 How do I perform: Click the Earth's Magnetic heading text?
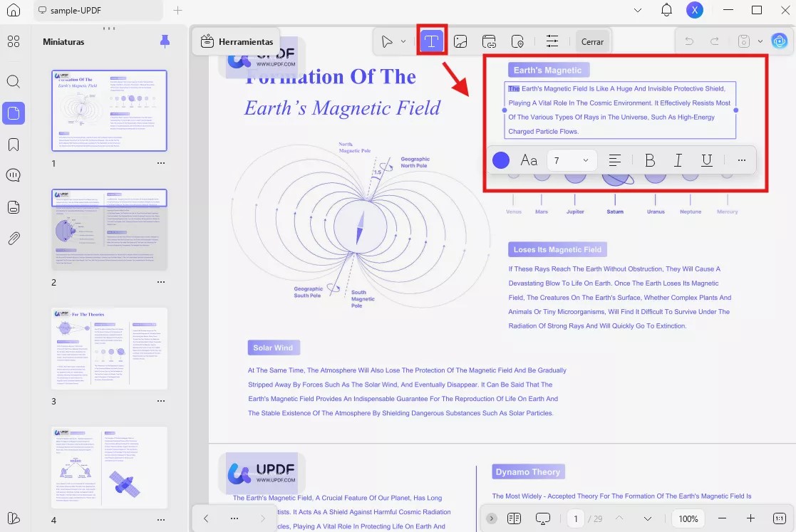coord(548,70)
